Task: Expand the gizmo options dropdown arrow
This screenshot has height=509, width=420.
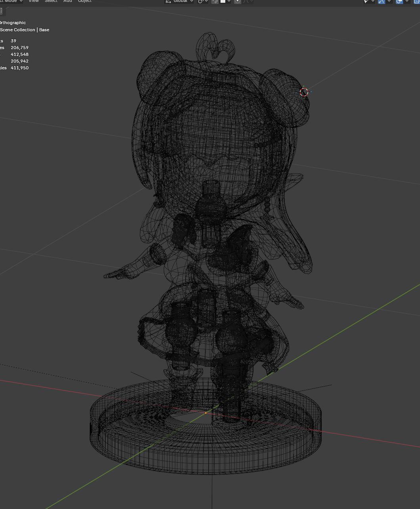Action: (389, 1)
